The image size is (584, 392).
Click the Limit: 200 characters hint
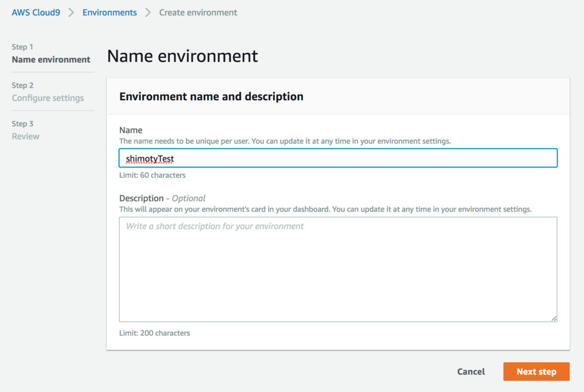[155, 333]
